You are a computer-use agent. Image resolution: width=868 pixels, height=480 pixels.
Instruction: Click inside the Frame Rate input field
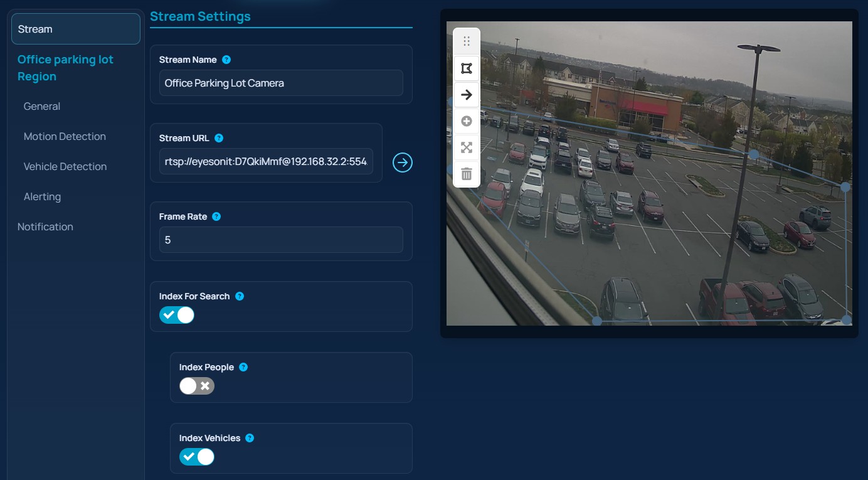[280, 240]
